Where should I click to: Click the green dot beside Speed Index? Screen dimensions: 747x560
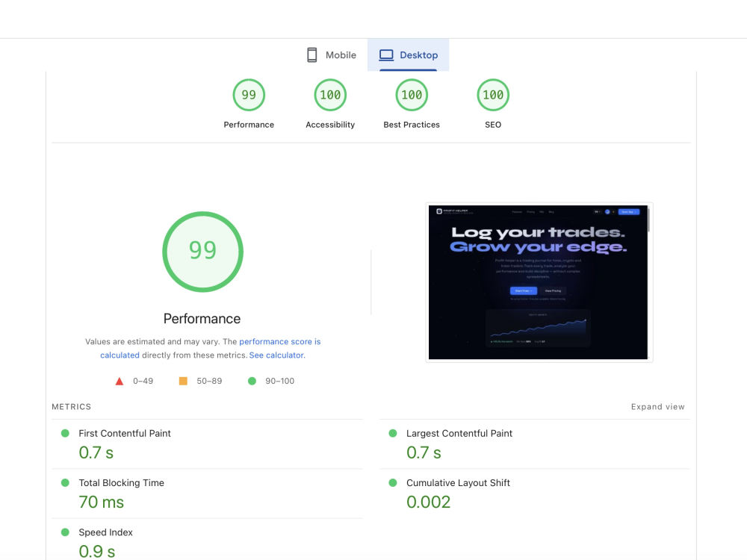(x=65, y=532)
